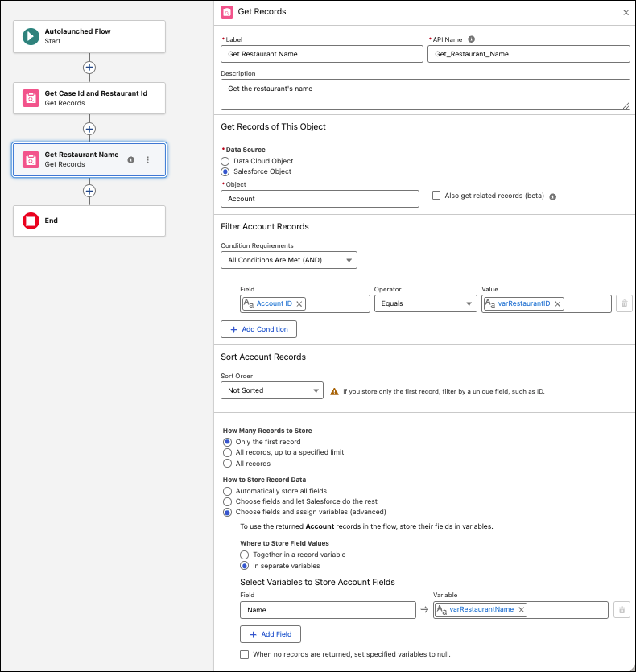This screenshot has width=636, height=672.
Task: Open the Sort Order dropdown
Action: click(272, 390)
